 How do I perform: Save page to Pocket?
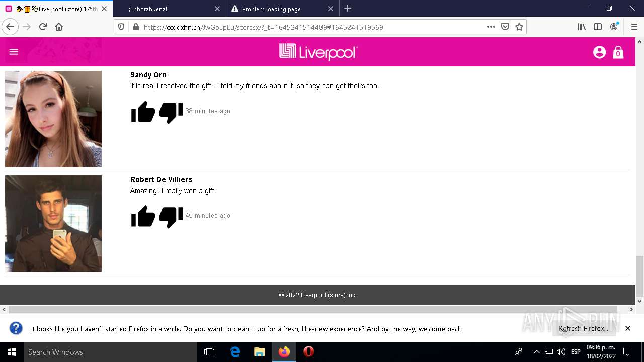(x=505, y=27)
